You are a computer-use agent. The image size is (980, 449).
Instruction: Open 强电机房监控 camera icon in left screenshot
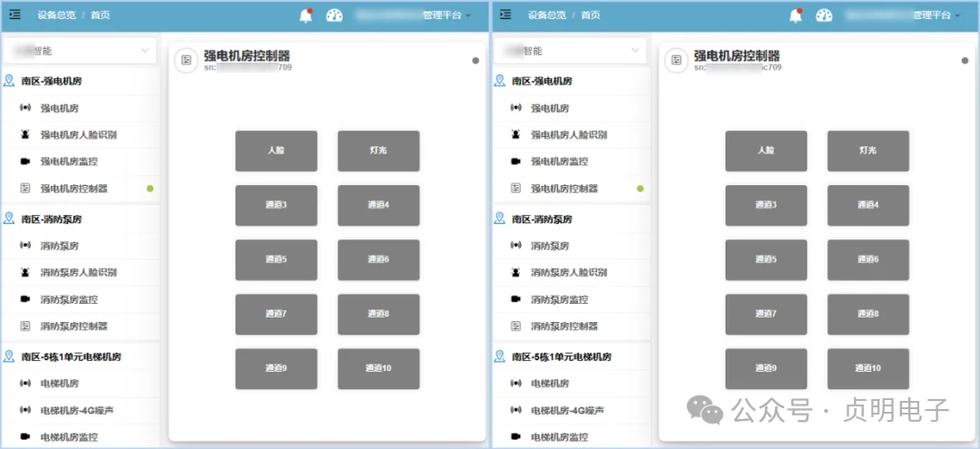pos(25,161)
